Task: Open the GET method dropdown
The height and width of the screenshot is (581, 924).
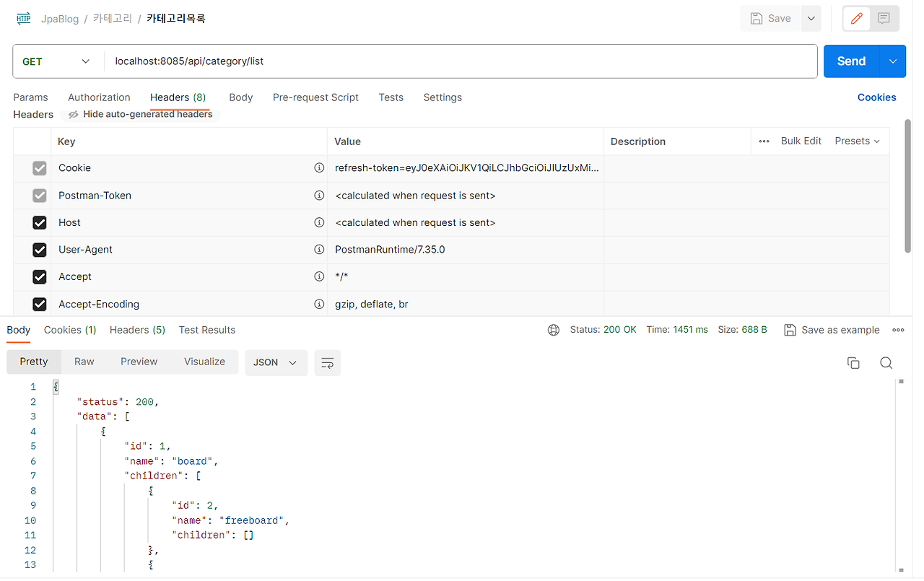Action: point(58,61)
